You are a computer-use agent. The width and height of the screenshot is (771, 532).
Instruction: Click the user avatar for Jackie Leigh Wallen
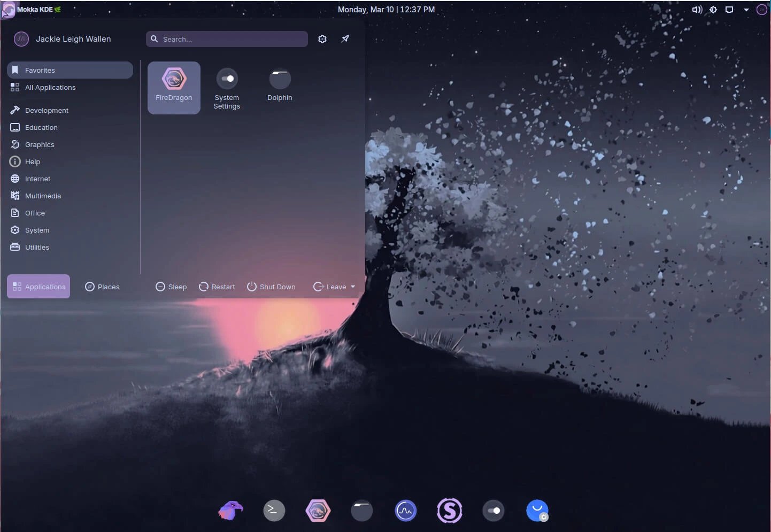point(21,38)
